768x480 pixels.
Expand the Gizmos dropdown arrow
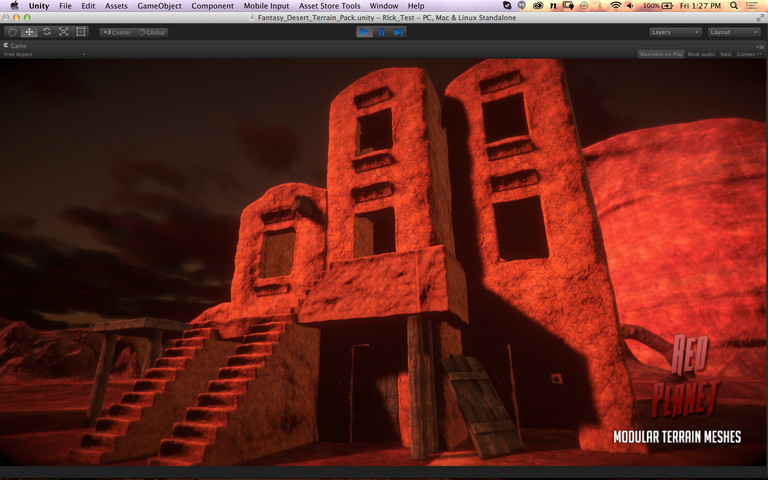pyautogui.click(x=760, y=54)
